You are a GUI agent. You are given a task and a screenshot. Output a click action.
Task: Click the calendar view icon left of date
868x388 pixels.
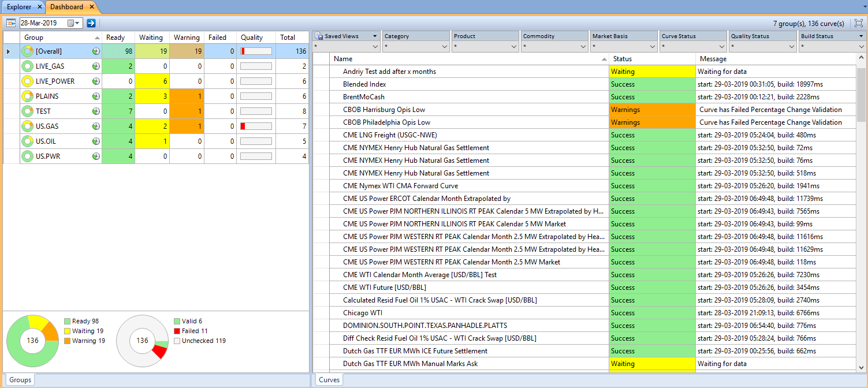pos(11,23)
